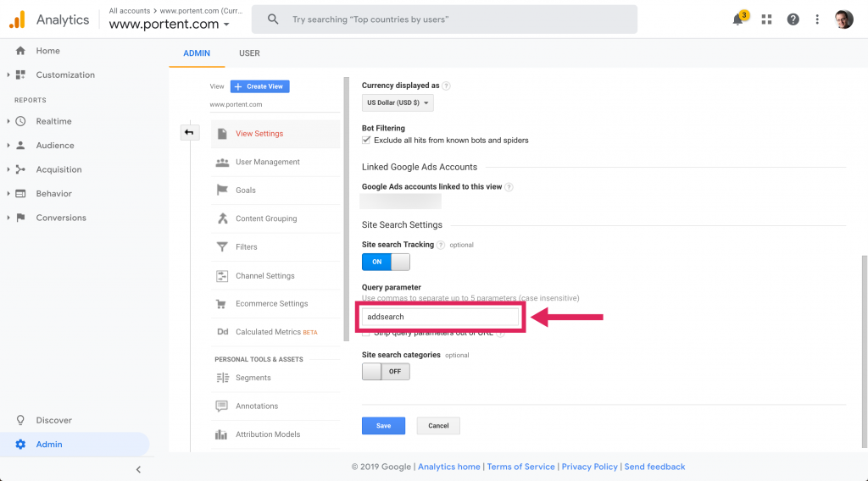Open the Google apps grid

pyautogui.click(x=766, y=19)
